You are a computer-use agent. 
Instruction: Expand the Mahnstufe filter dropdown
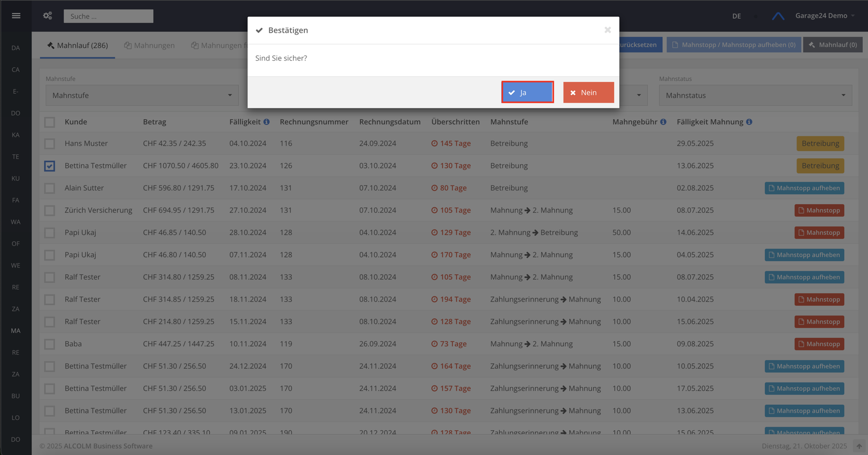coord(142,95)
